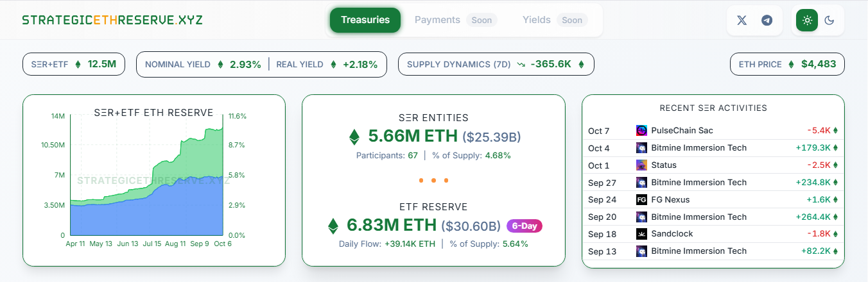
Task: Click the ETH Price $4,483 pill
Action: coord(787,64)
